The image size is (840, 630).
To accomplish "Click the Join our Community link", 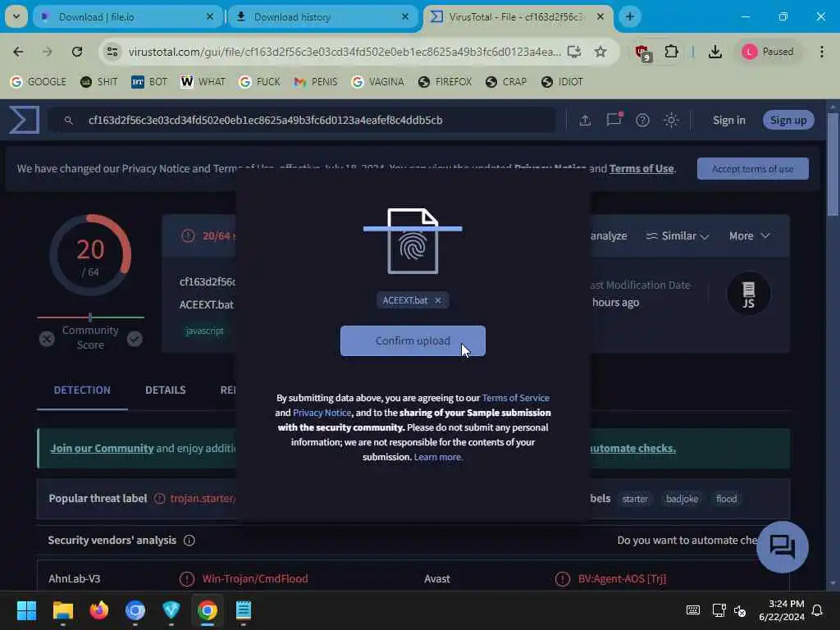I will click(102, 449).
